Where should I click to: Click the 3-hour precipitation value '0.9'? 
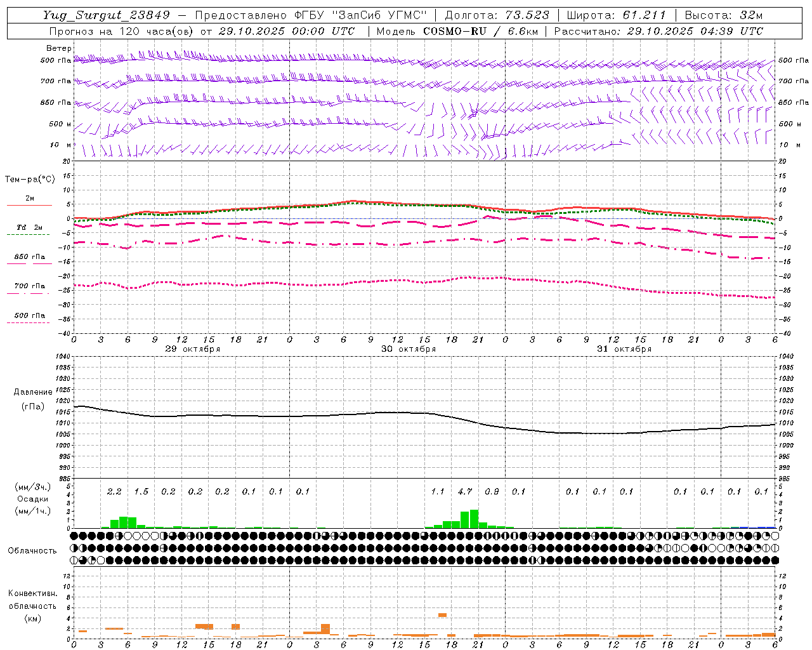pos(492,491)
